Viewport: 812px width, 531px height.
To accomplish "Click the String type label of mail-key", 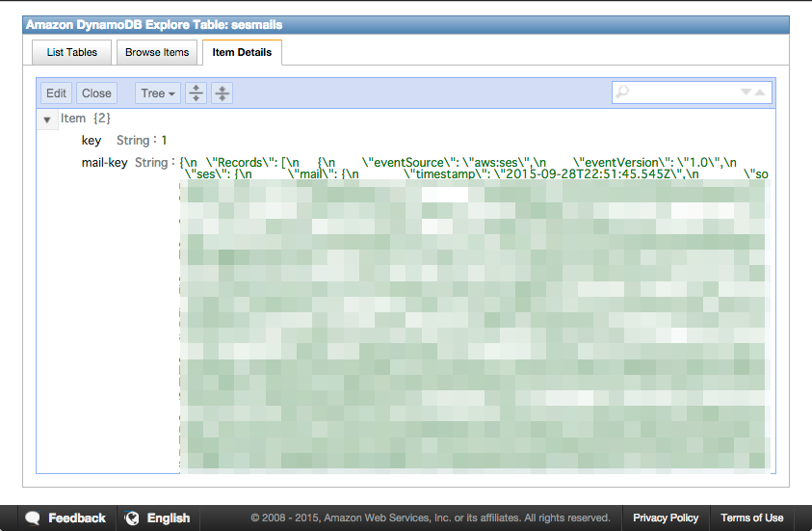I will click(x=151, y=163).
